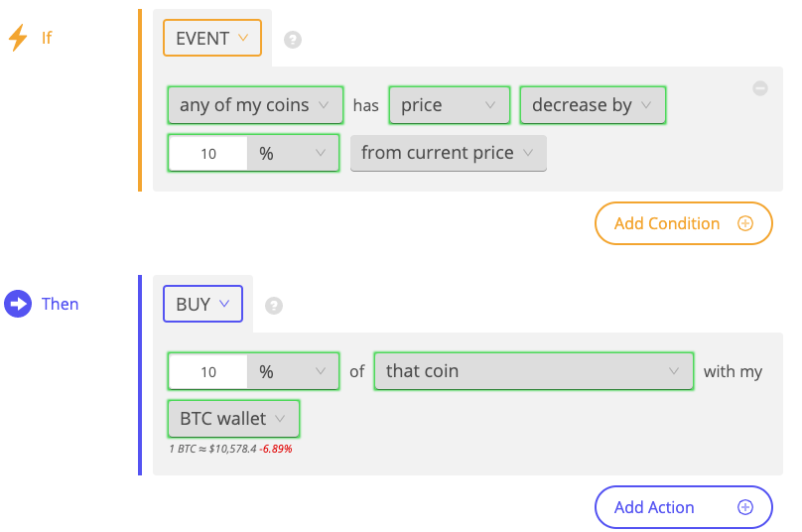The width and height of the screenshot is (802, 532).
Task: Open the 'BTC wallet' dropdown
Action: 233,419
